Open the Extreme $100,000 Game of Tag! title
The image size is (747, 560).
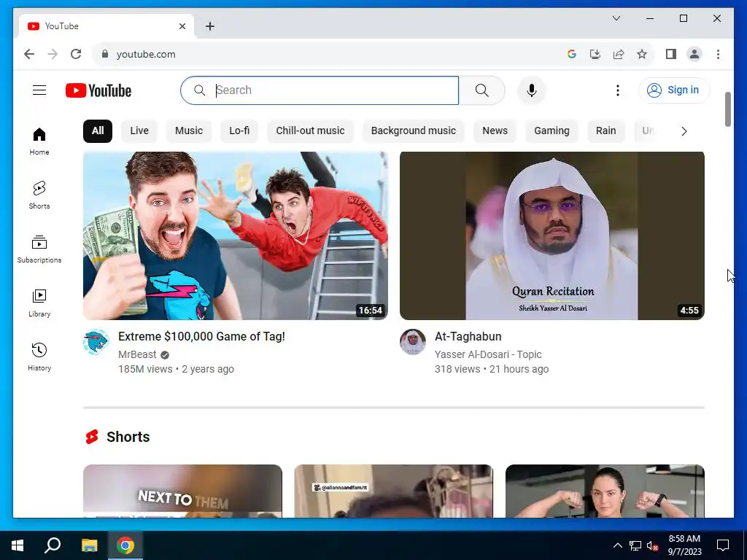pyautogui.click(x=201, y=337)
